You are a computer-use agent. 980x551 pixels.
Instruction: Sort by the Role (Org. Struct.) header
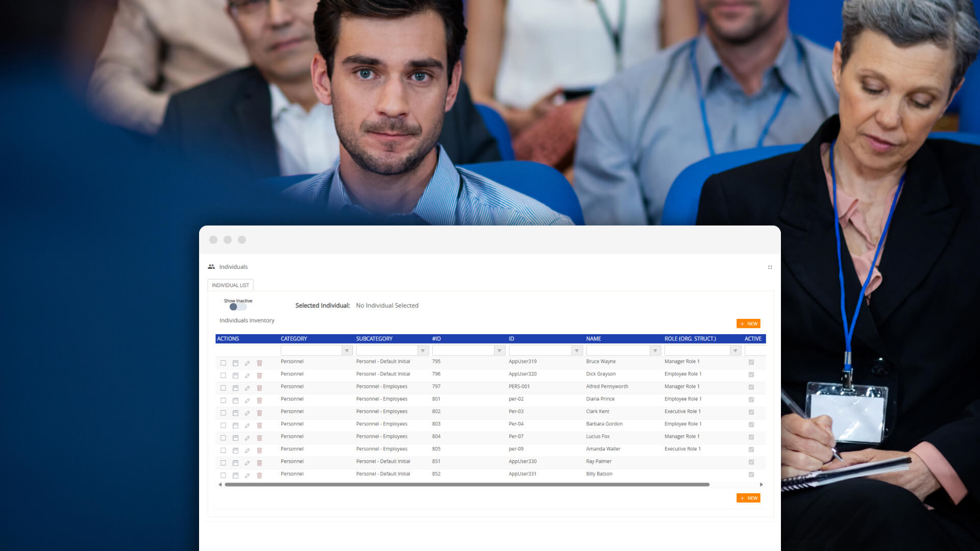(x=690, y=339)
